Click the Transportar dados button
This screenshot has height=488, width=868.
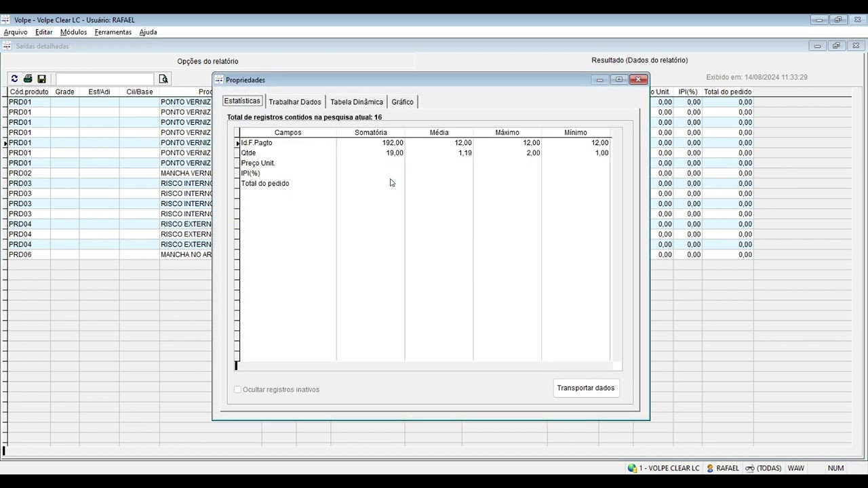coord(586,388)
